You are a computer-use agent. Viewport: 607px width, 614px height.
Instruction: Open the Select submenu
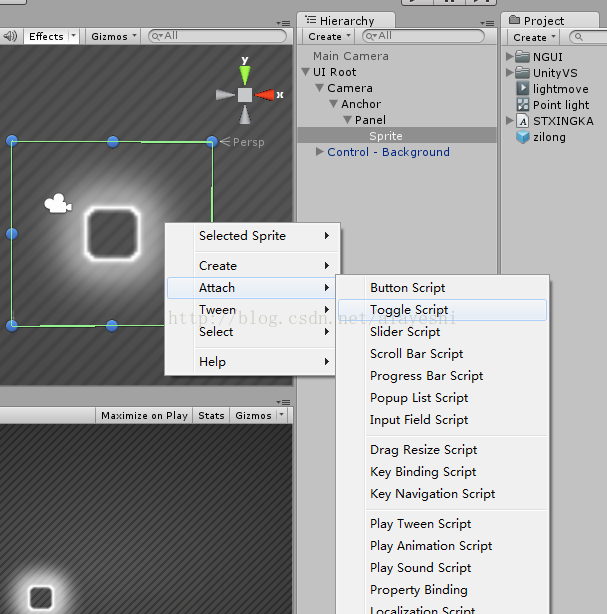click(251, 332)
